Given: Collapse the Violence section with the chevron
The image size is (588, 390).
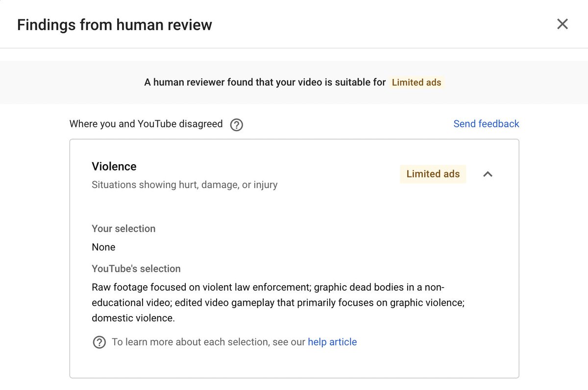Looking at the screenshot, I should click(488, 174).
